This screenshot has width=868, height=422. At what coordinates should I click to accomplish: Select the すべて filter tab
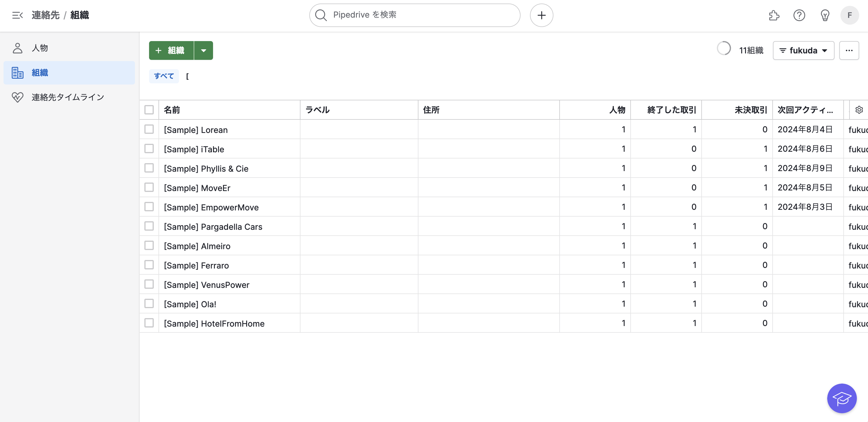(164, 76)
